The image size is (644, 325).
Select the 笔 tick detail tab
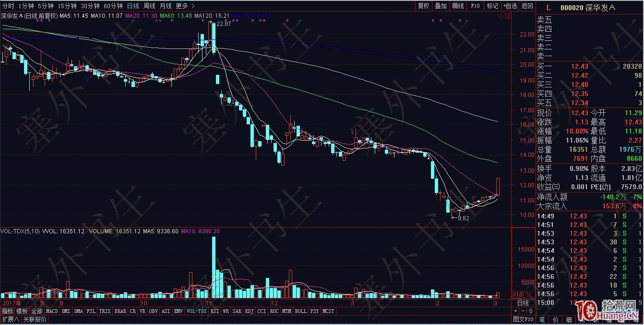[542, 320]
